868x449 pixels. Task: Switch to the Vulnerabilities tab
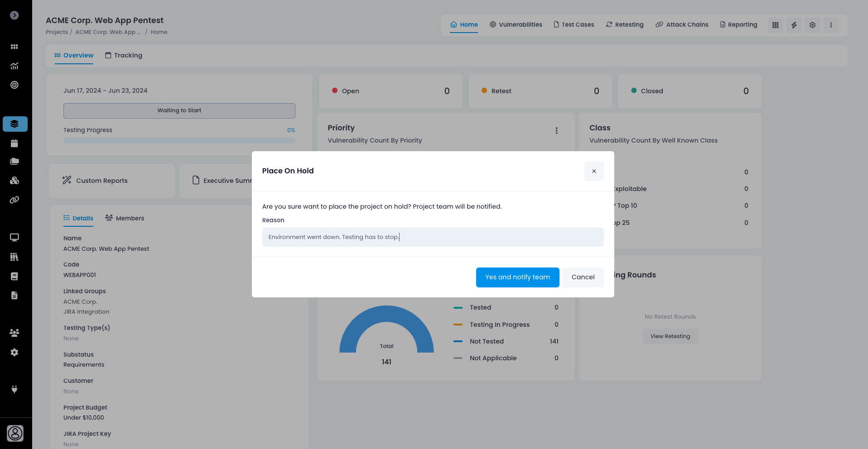tap(516, 24)
